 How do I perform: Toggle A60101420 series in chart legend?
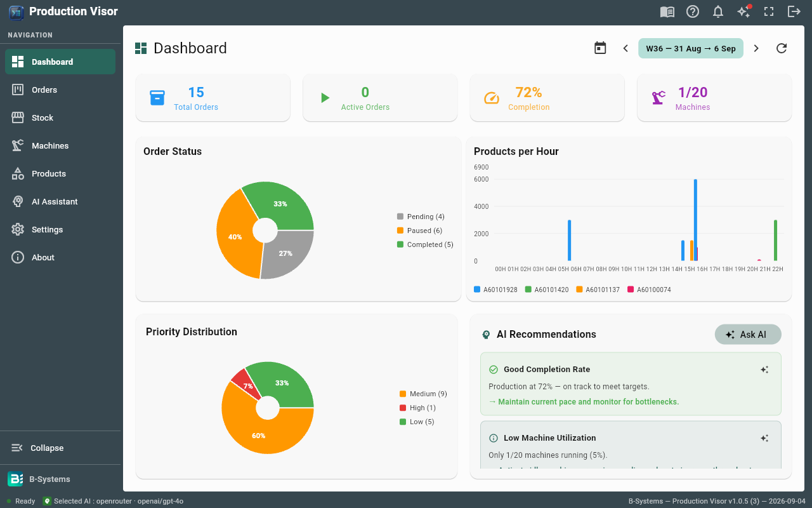[x=547, y=290]
